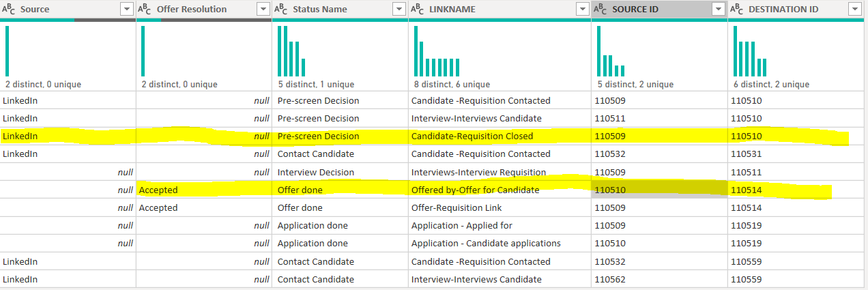Select SOURCE ID cell 110511
The height and width of the screenshot is (290, 868).
click(659, 118)
